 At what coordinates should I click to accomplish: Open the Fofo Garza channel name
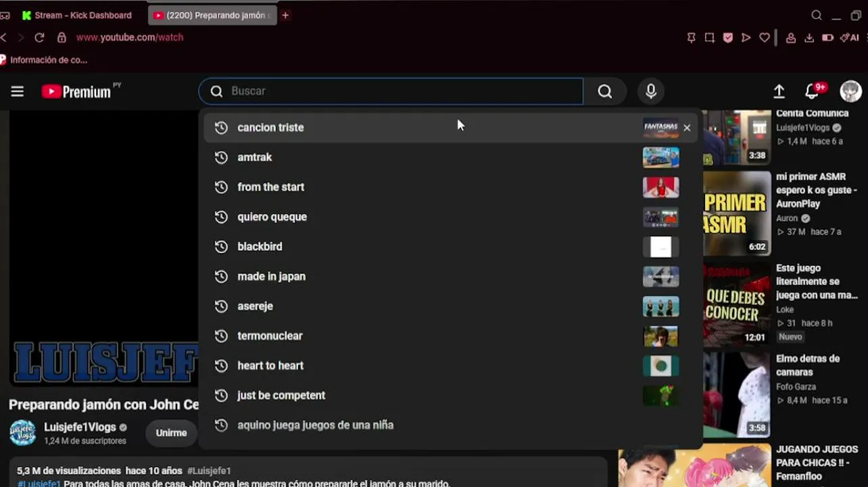pos(796,387)
